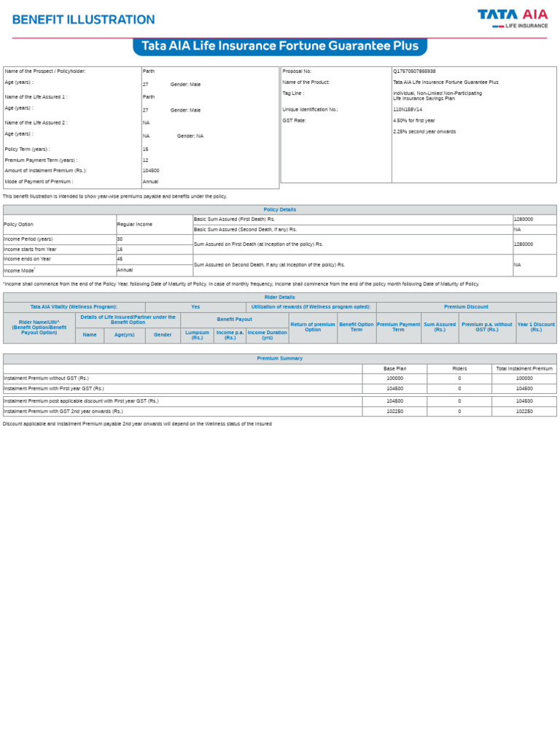Click the 'Discount applicable and Installment Premium' footnote

pos(137,424)
